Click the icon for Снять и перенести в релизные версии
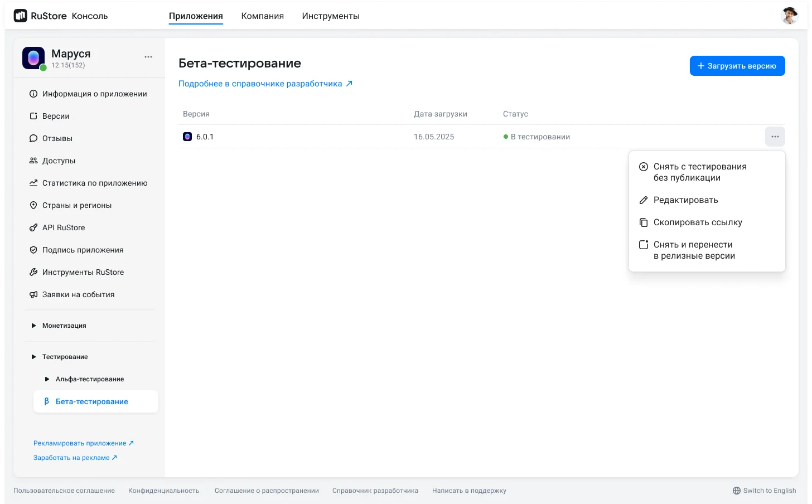This screenshot has height=504, width=812. pyautogui.click(x=644, y=245)
